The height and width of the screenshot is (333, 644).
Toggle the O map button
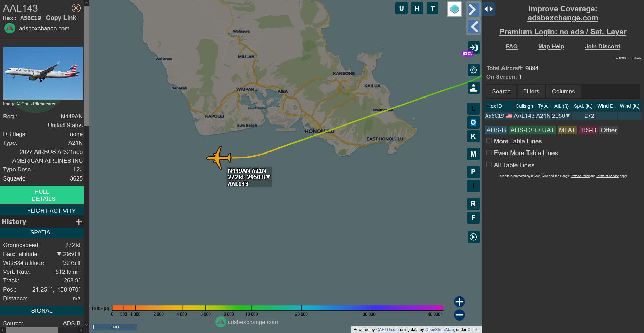(x=473, y=122)
